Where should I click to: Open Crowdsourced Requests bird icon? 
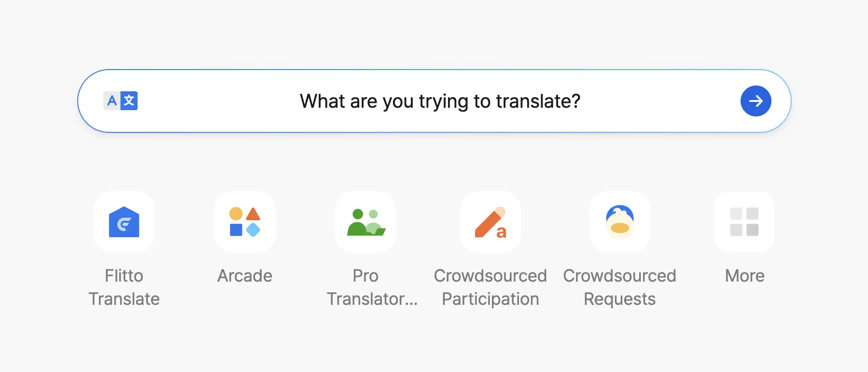(x=620, y=222)
